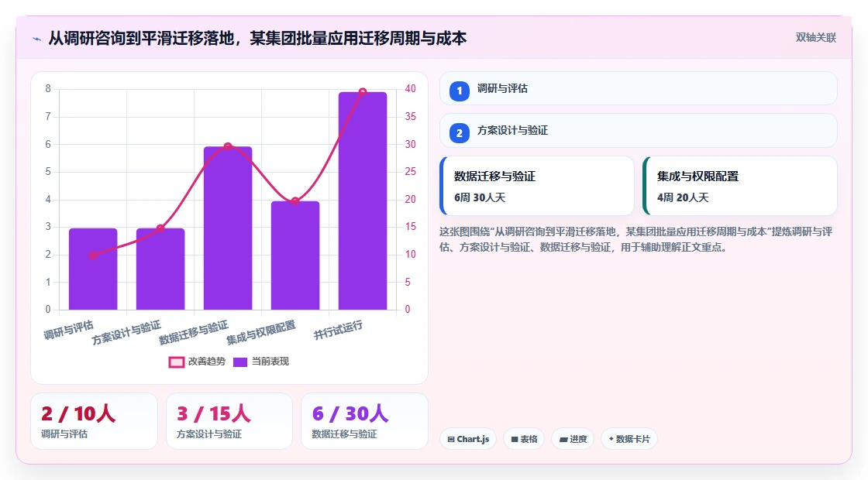Select the 方案设计与验证 step row
This screenshot has width=868, height=480.
639,131
